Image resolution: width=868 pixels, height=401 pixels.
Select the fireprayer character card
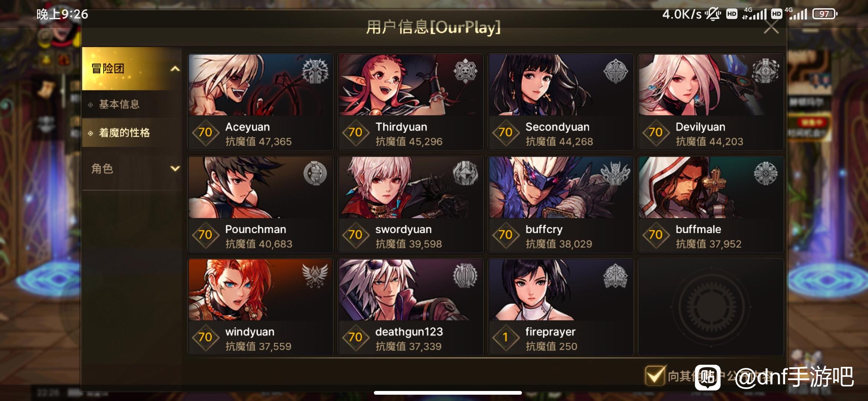pyautogui.click(x=560, y=307)
